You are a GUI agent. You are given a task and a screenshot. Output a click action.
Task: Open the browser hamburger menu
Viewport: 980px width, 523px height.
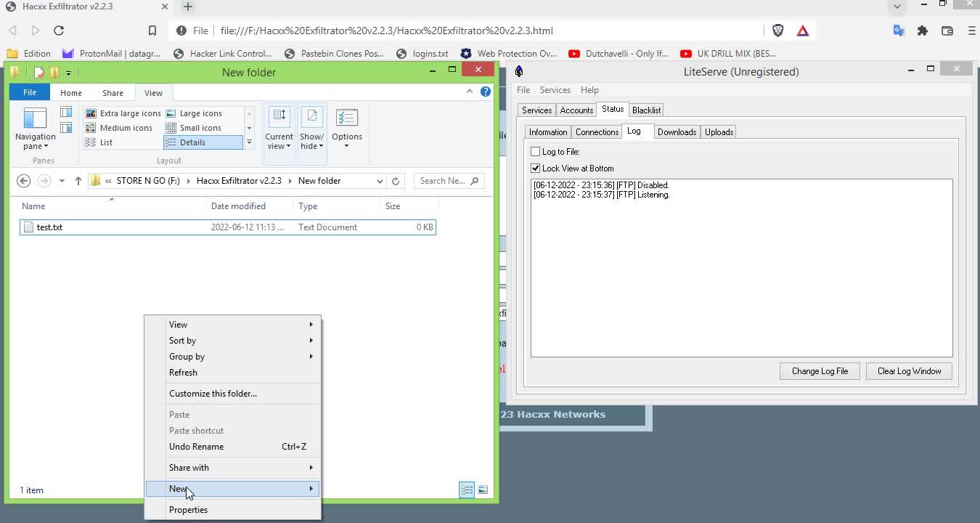point(972,31)
